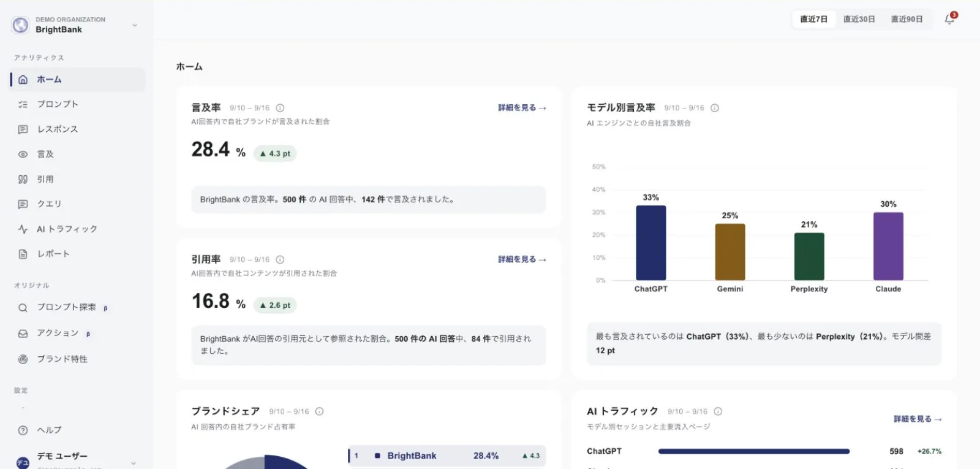Click the 28.4 % value
980x469 pixels.
(219, 150)
